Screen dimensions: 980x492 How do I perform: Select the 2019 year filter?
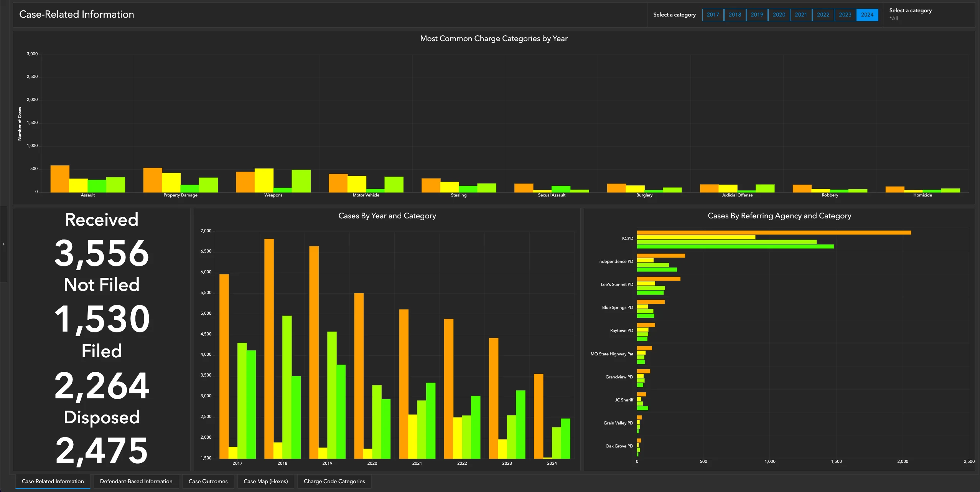point(757,15)
